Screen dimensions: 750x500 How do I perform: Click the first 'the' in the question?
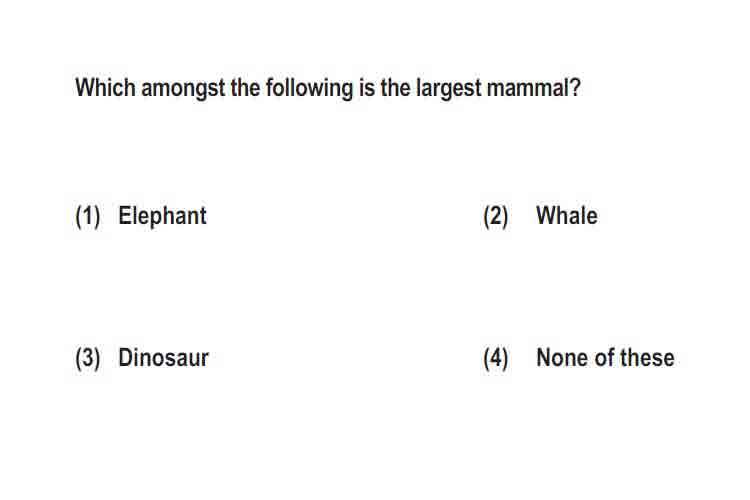pos(245,88)
